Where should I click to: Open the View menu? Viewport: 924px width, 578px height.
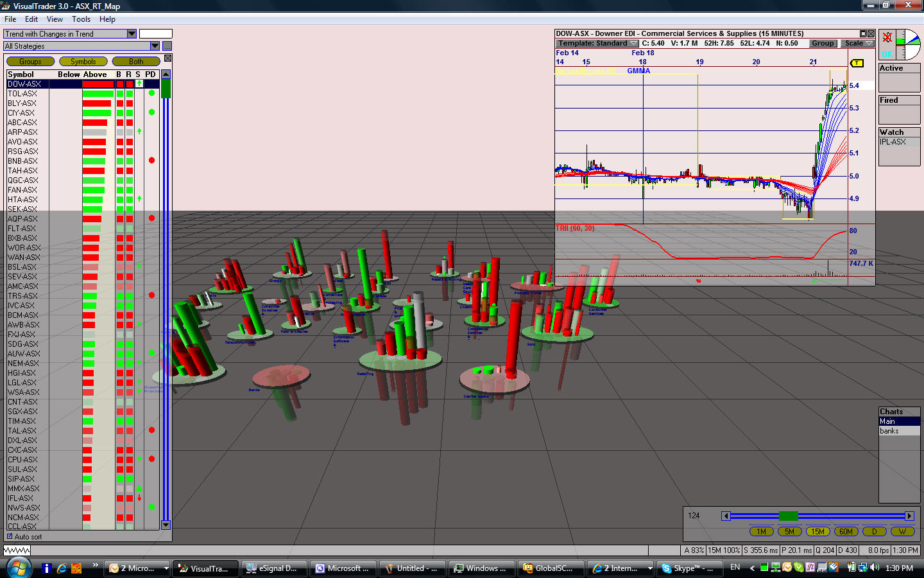click(55, 19)
